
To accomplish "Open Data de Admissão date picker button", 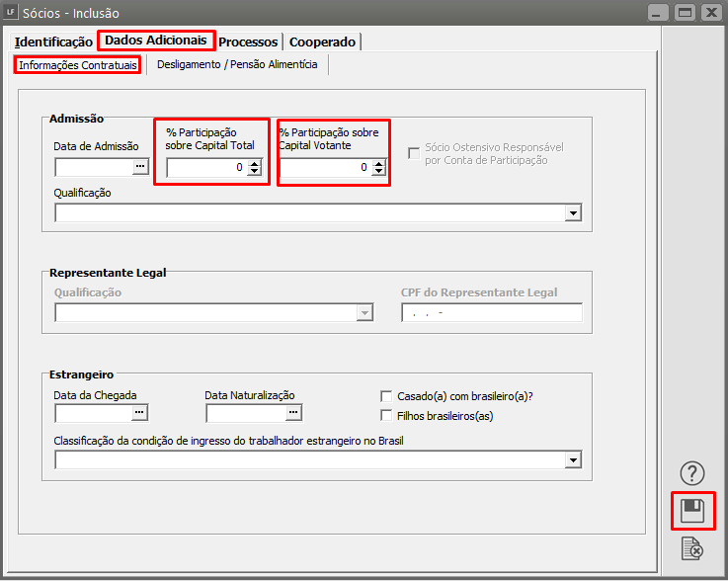I will 139,167.
